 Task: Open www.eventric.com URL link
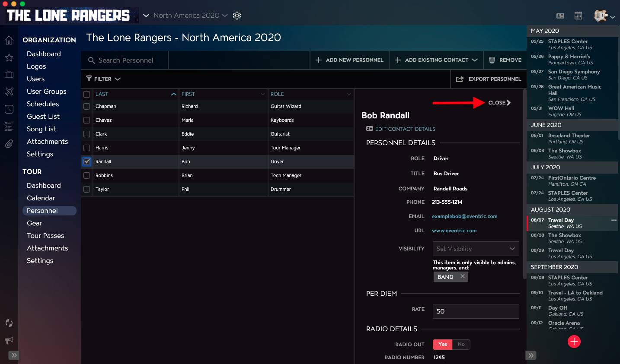(454, 231)
